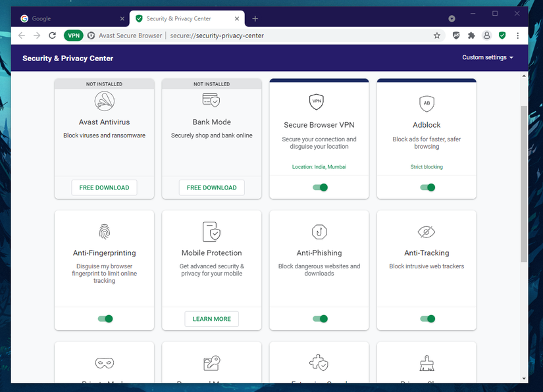Viewport: 543px width, 392px height.
Task: Open the browser options three-dot menu
Action: point(518,35)
